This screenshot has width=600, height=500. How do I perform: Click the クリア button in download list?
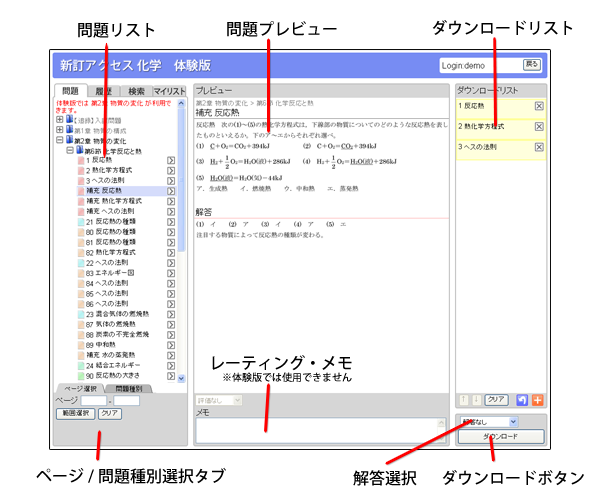click(496, 400)
